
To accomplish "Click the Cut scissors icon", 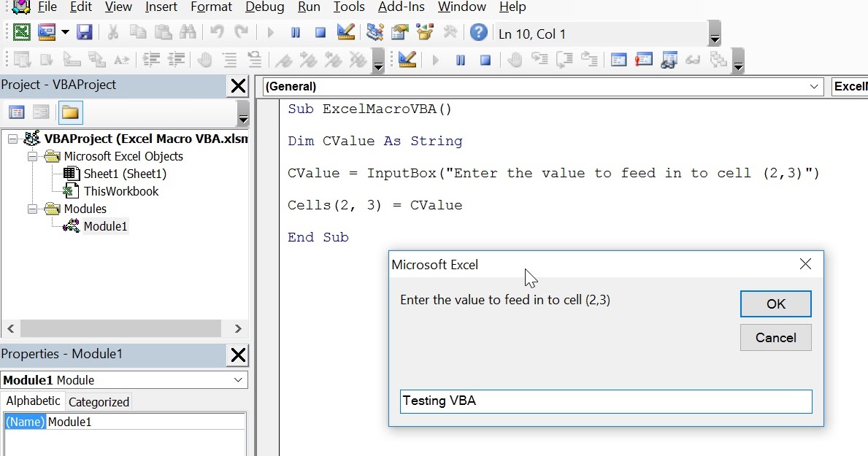I will [x=113, y=32].
